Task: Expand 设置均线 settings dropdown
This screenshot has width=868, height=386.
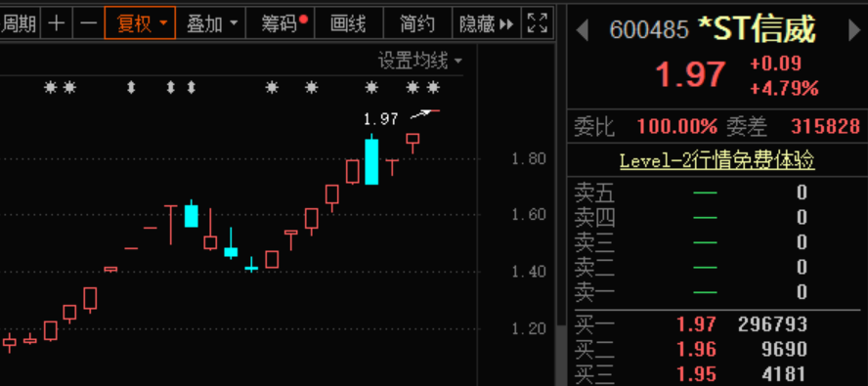Action: 420,61
